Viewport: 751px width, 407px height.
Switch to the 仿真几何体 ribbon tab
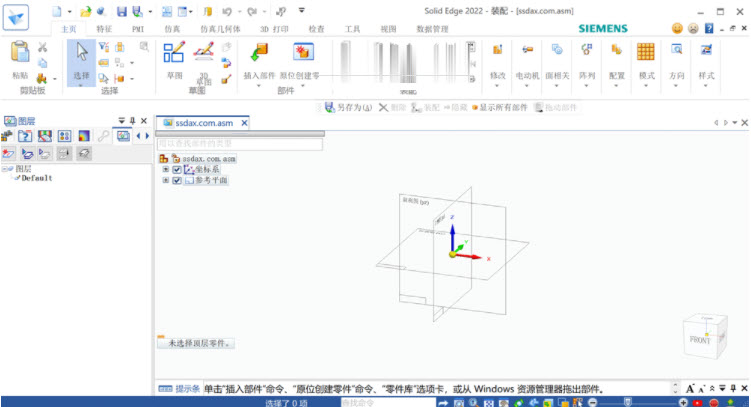click(220, 29)
